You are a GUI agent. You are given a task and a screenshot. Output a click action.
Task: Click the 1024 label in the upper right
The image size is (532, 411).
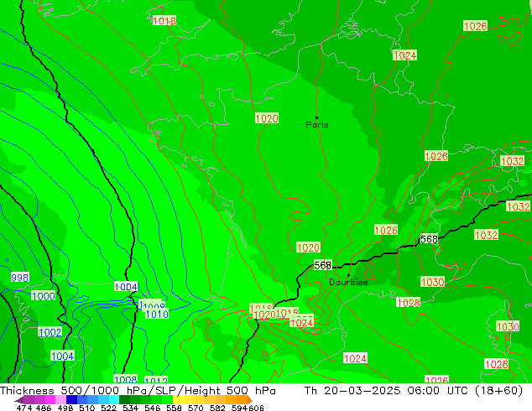[404, 55]
